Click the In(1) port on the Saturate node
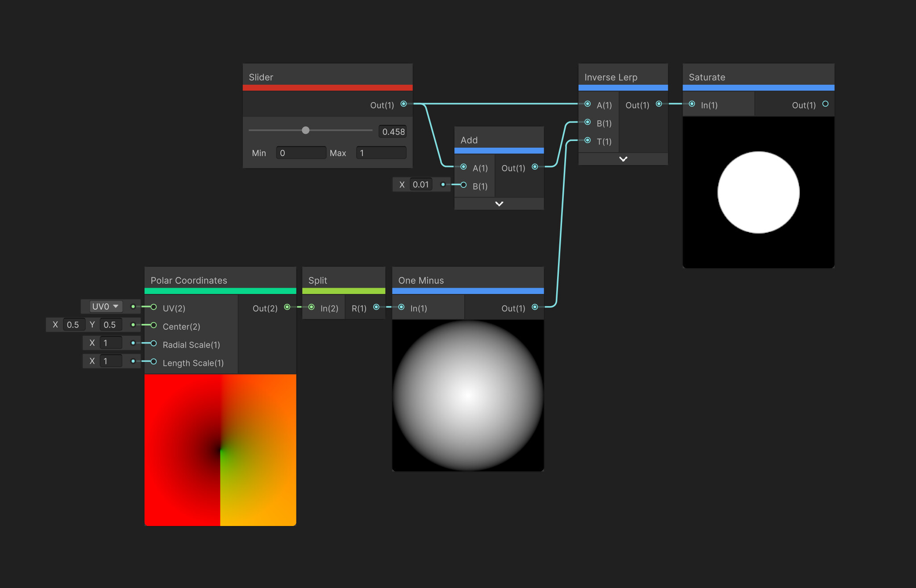 [x=691, y=104]
